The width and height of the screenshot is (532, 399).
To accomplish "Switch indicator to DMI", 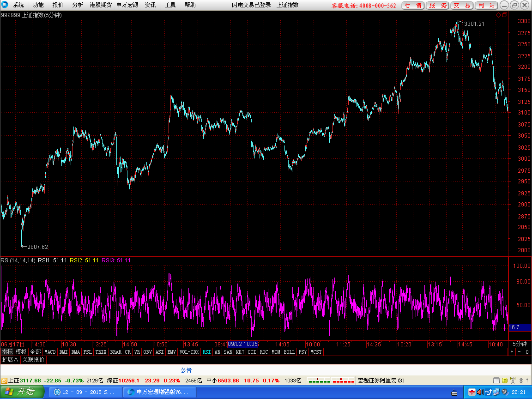I will click(x=63, y=352).
